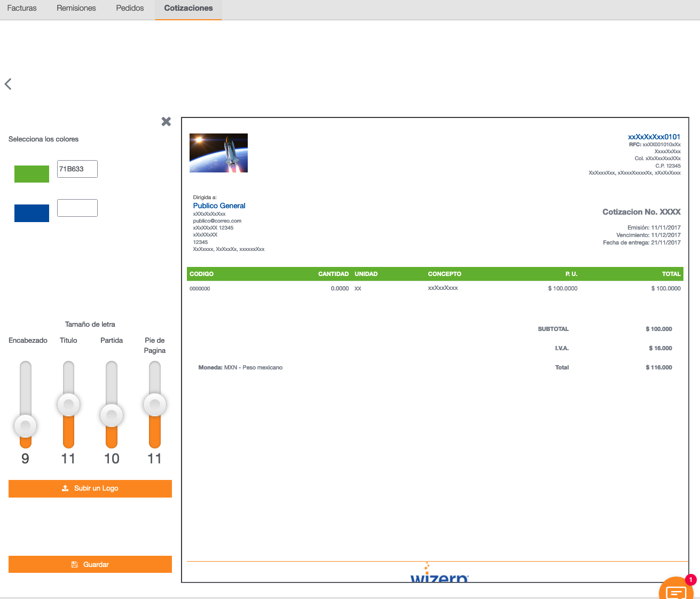Click the total amount $ 116.000
Screen dimensions: 700x599
[x=659, y=367]
